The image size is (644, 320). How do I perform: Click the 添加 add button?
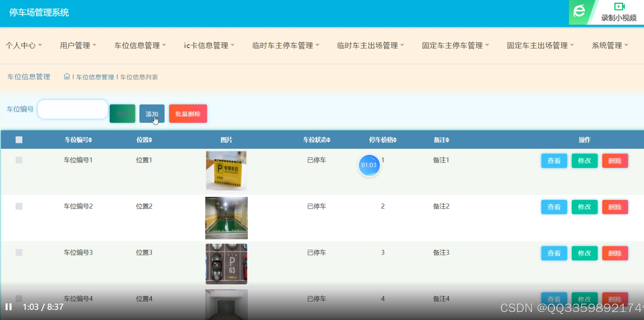[x=152, y=114]
